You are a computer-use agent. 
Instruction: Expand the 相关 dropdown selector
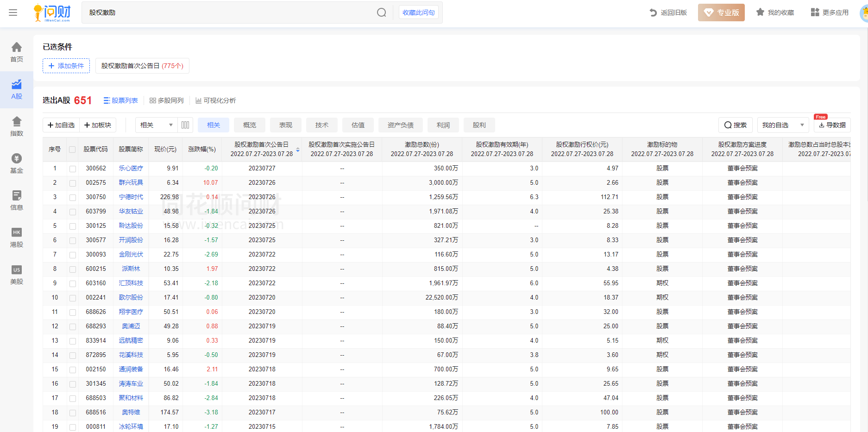157,125
